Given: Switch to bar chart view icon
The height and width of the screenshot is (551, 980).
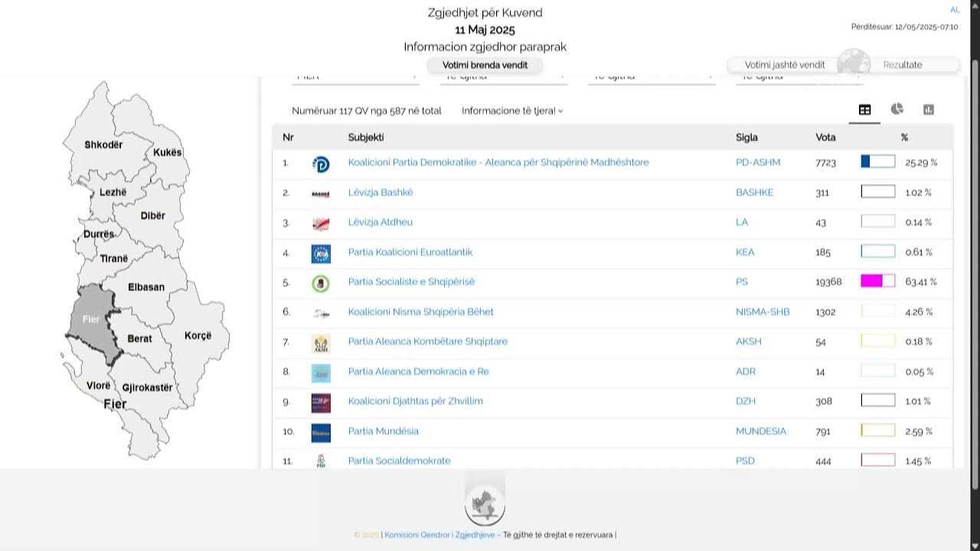Looking at the screenshot, I should click(929, 110).
